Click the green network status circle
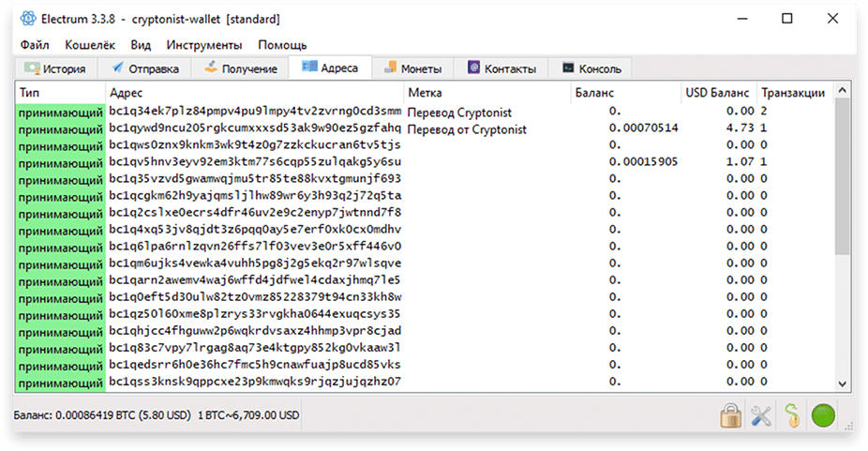This screenshot has width=868, height=451. pyautogui.click(x=823, y=415)
